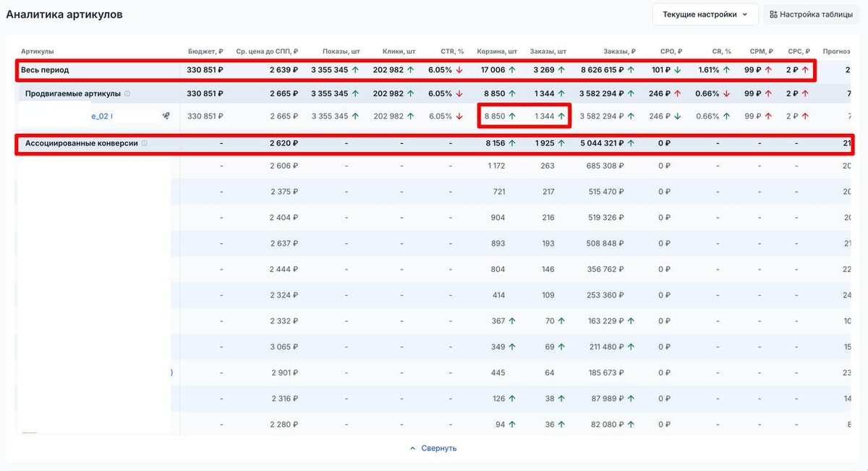Click the 2 316 ₽ price cell

point(284,399)
